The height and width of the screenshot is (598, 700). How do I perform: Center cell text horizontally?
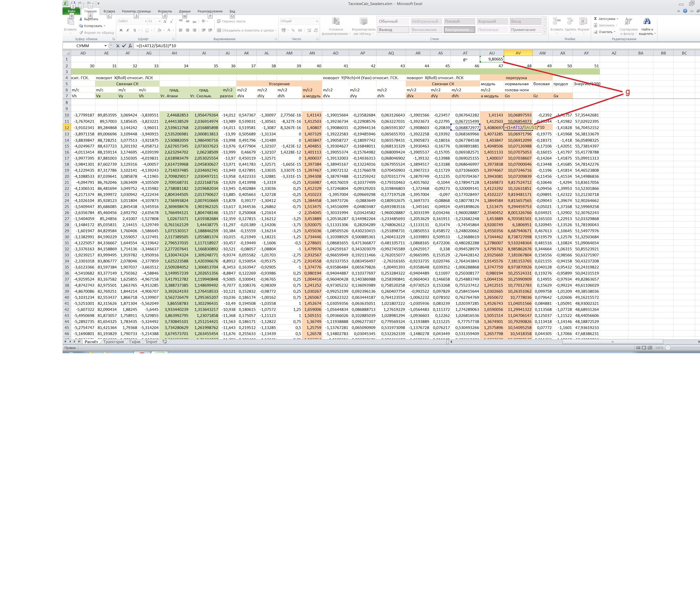(188, 30)
